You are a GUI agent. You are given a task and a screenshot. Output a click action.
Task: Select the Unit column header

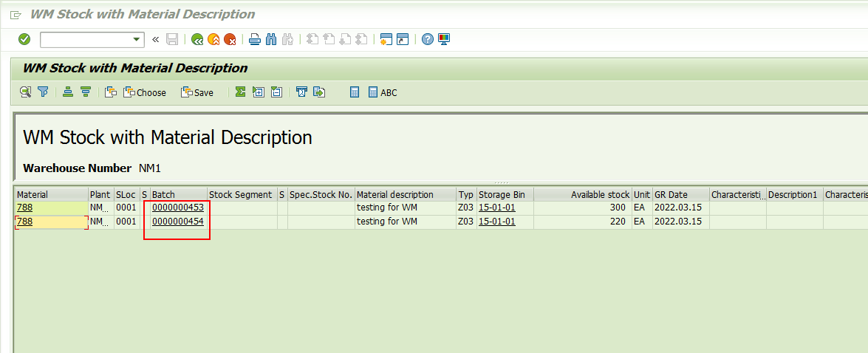(x=642, y=195)
